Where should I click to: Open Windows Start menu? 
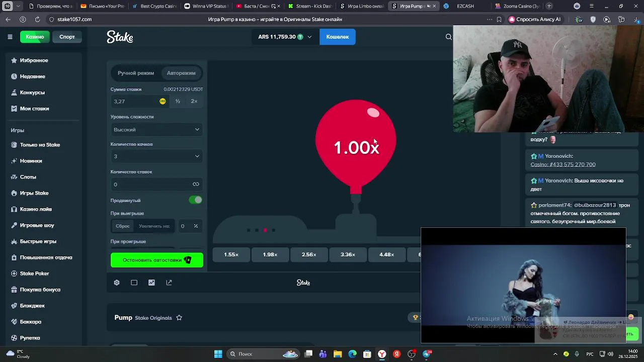[218, 354]
